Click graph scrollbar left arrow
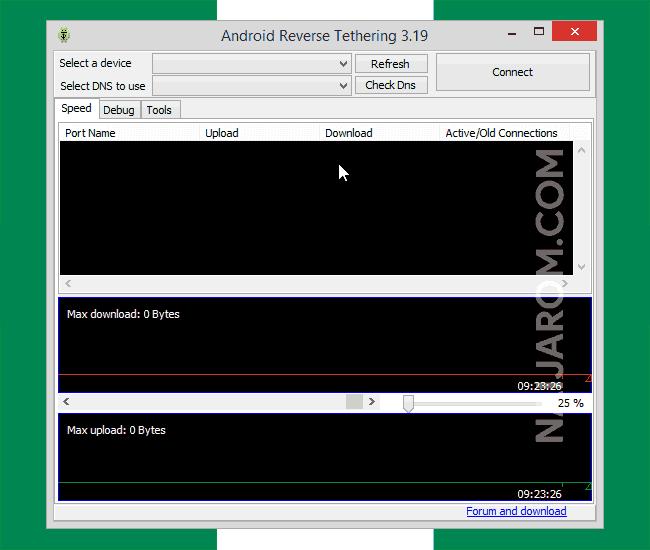Image resolution: width=650 pixels, height=550 pixels. (x=66, y=402)
